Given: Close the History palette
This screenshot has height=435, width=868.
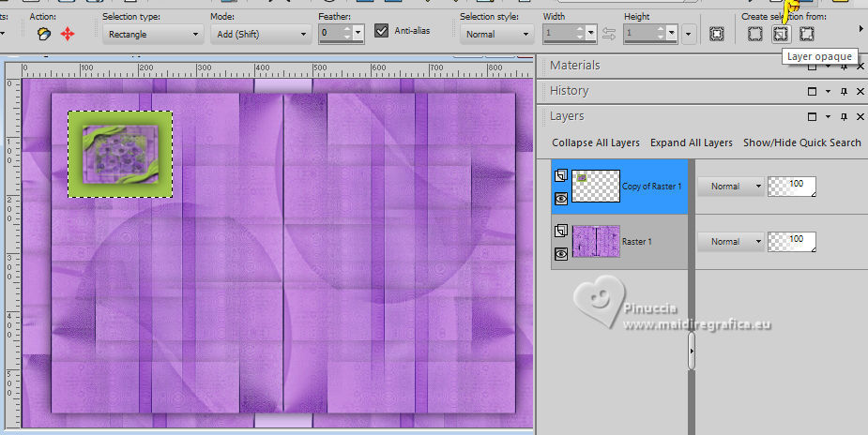Looking at the screenshot, I should click(860, 91).
